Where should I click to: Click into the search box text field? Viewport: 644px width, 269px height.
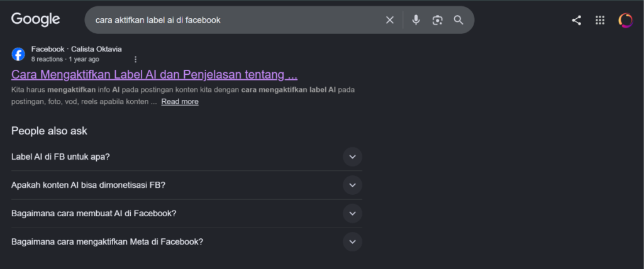point(234,19)
